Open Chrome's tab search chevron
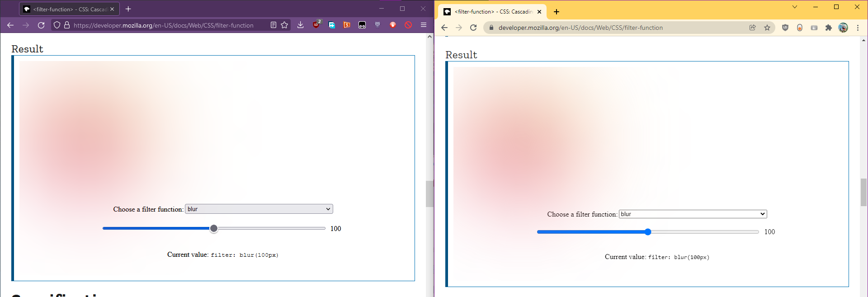Screen dimensions: 868x297 795,7
